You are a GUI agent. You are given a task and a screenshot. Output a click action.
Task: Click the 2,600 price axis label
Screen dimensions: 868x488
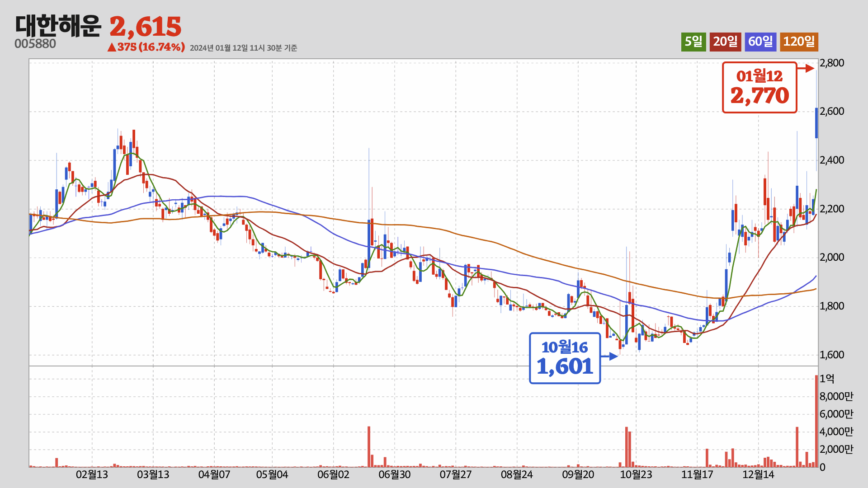click(x=832, y=111)
